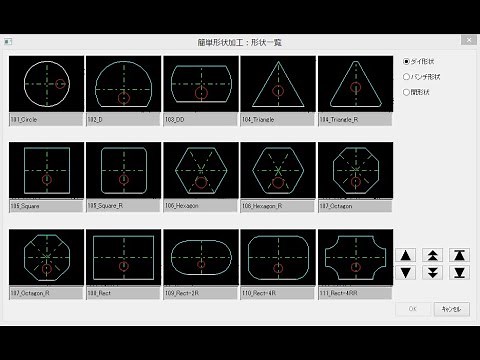Choose the 105_Square shape preview
Image resolution: width=480 pixels, height=360 pixels.
[46, 170]
